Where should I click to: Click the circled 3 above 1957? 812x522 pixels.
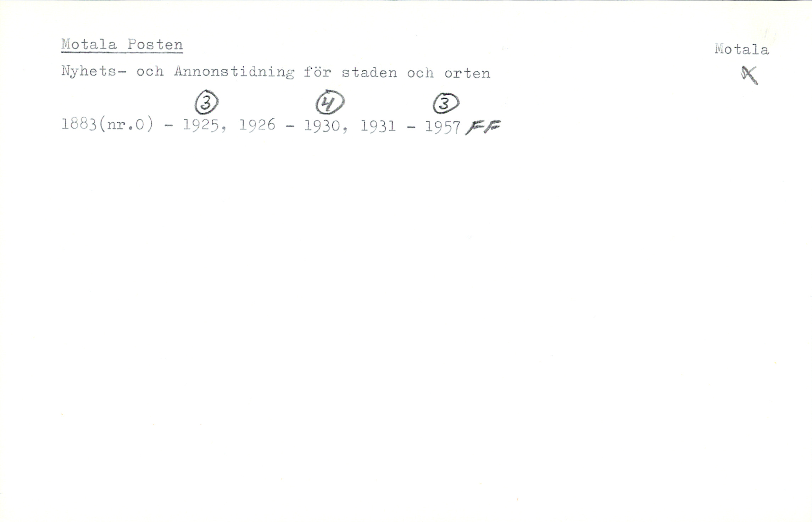446,104
